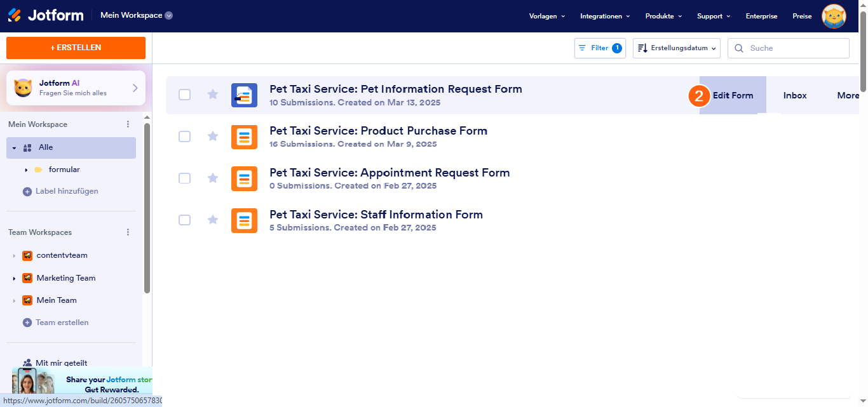Open the Erstellungsdatum sort dropdown
Screen dimensions: 868x407
coord(676,48)
